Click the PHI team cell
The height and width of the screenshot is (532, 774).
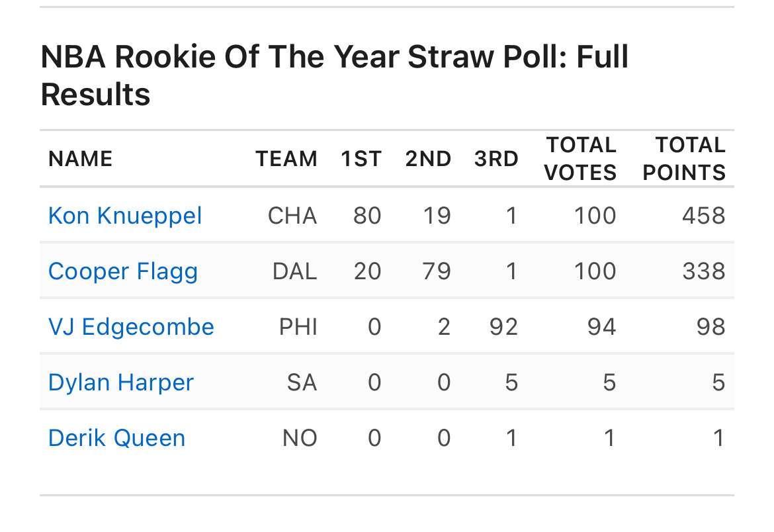point(298,327)
